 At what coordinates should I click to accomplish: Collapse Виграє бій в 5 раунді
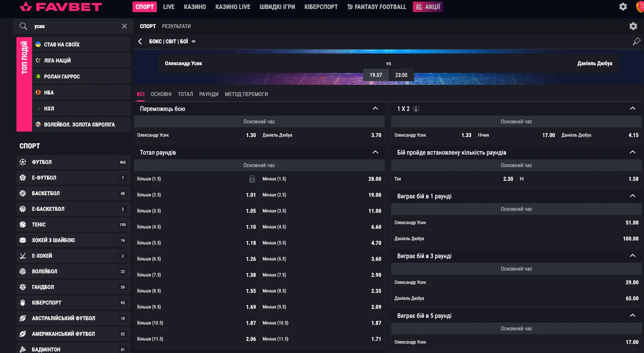633,316
